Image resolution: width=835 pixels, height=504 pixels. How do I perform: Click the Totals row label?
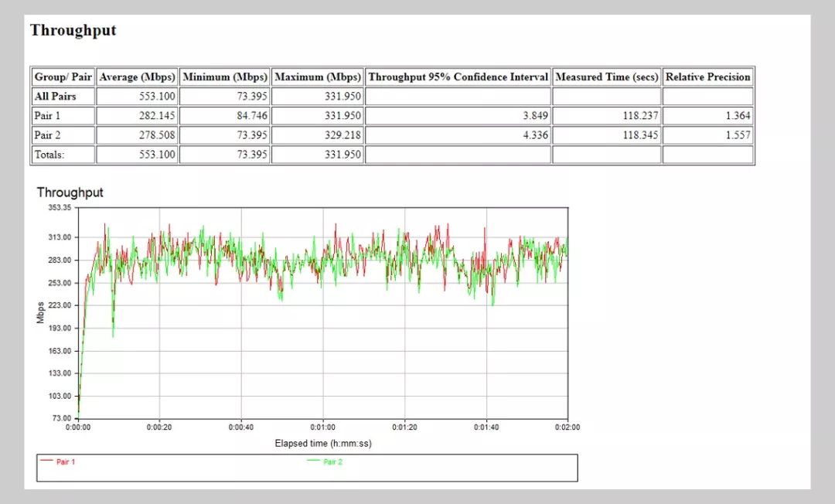49,155
